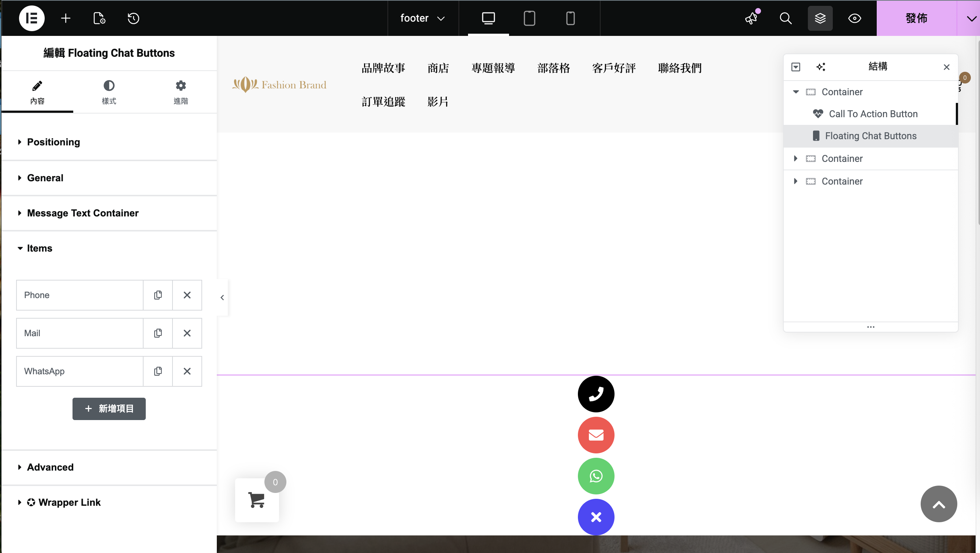Click the 新增項目 add item button
The image size is (980, 553).
pos(109,408)
